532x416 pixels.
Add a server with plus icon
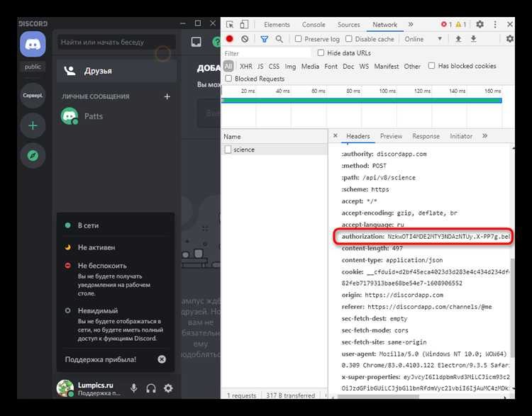click(x=33, y=125)
